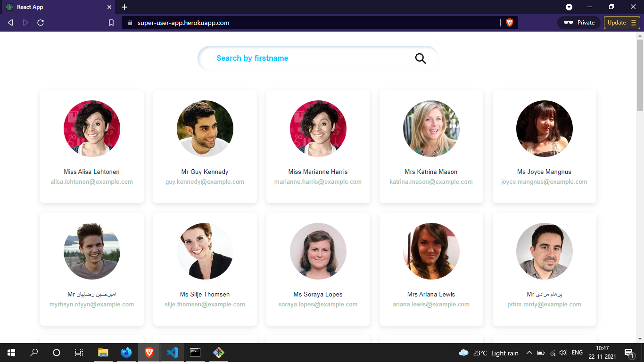The image size is (644, 362).
Task: Click the photo above prhm.mrdy@example.com
Action: (545, 251)
